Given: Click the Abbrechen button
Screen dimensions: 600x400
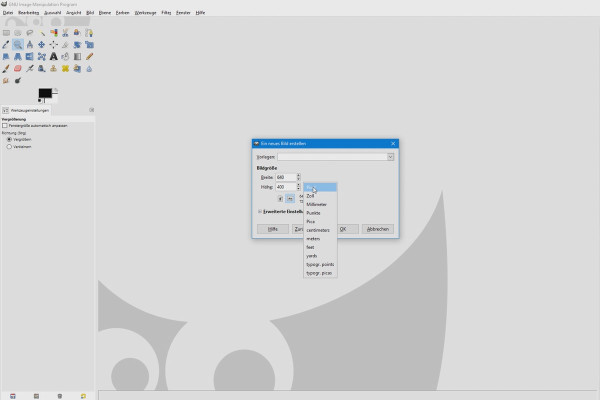Looking at the screenshot, I should [378, 229].
